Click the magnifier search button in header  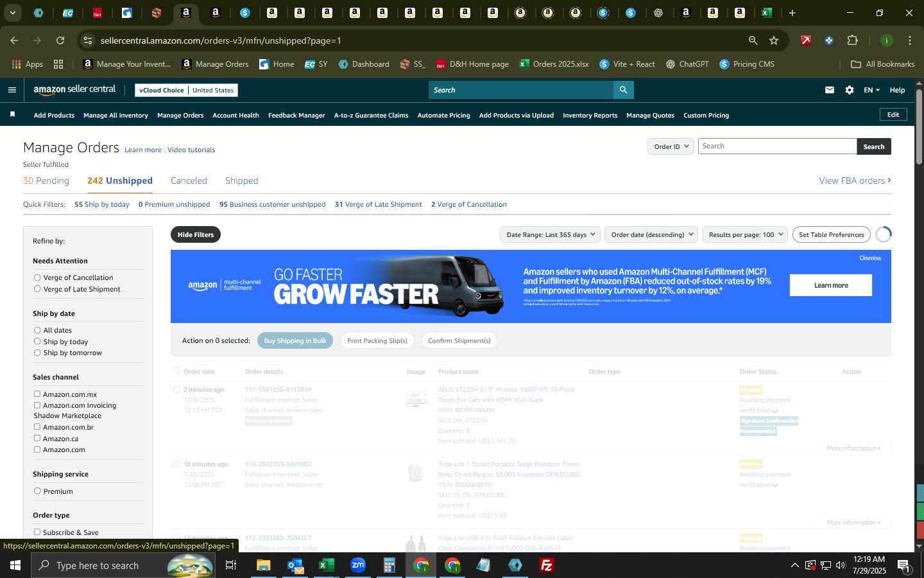click(x=623, y=90)
